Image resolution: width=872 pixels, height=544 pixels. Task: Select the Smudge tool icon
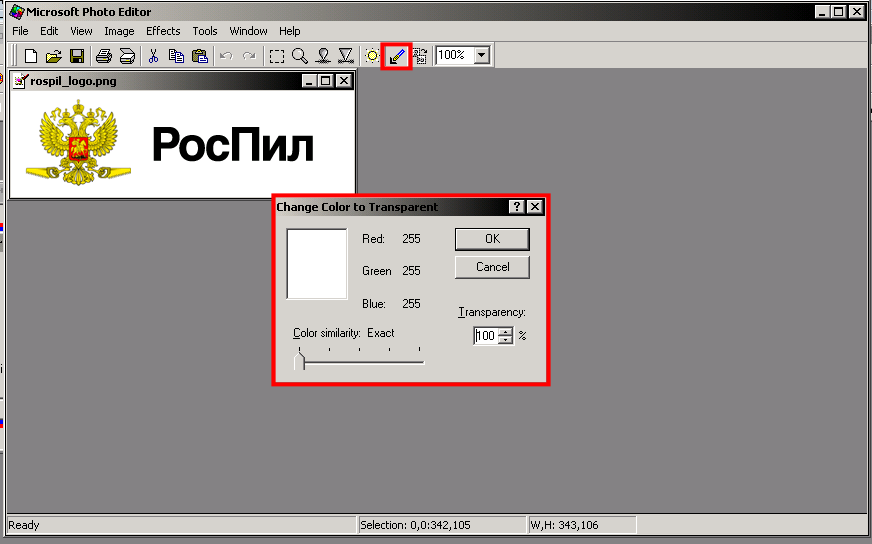323,56
